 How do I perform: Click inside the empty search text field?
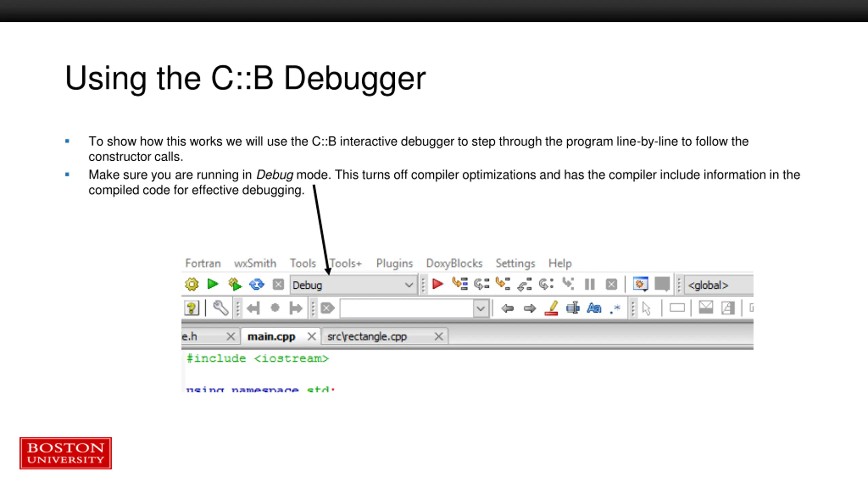(407, 308)
